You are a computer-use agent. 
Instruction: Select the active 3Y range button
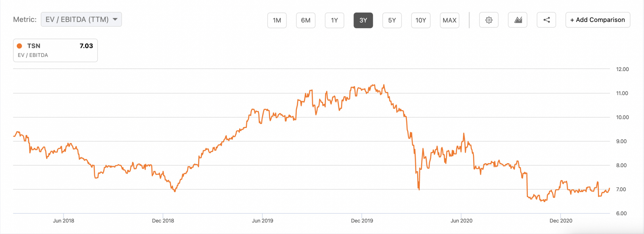pos(363,20)
